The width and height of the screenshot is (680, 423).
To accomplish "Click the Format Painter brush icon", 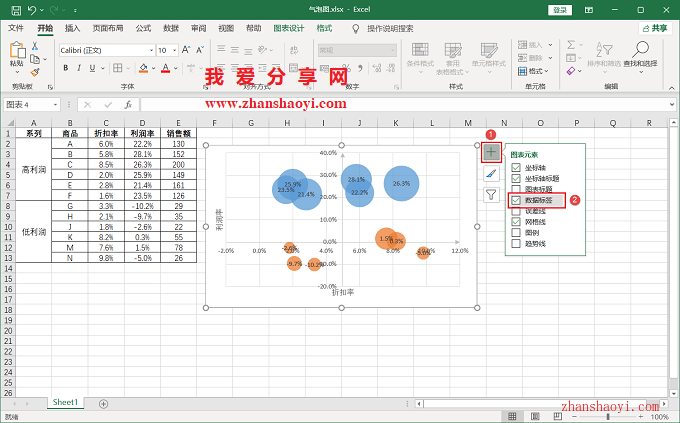I will (x=35, y=72).
